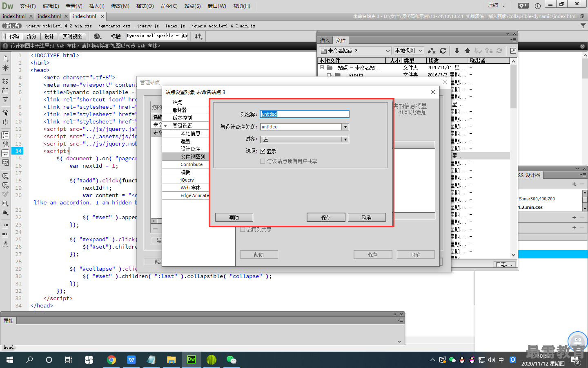588x368 pixels.
Task: Click Apply Comment icon
Action: [5, 176]
